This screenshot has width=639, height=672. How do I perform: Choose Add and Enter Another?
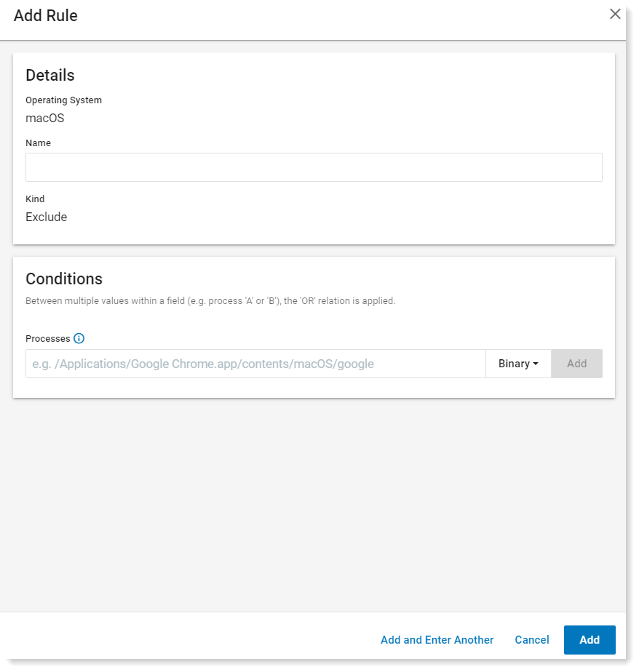pyautogui.click(x=437, y=640)
